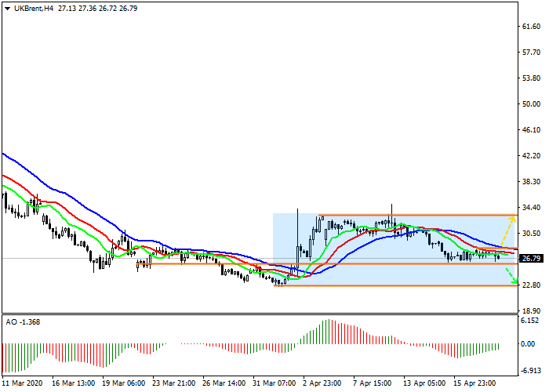The width and height of the screenshot is (549, 392).
Task: Click the 15 Apr 23:00 time label
Action: 475,383
